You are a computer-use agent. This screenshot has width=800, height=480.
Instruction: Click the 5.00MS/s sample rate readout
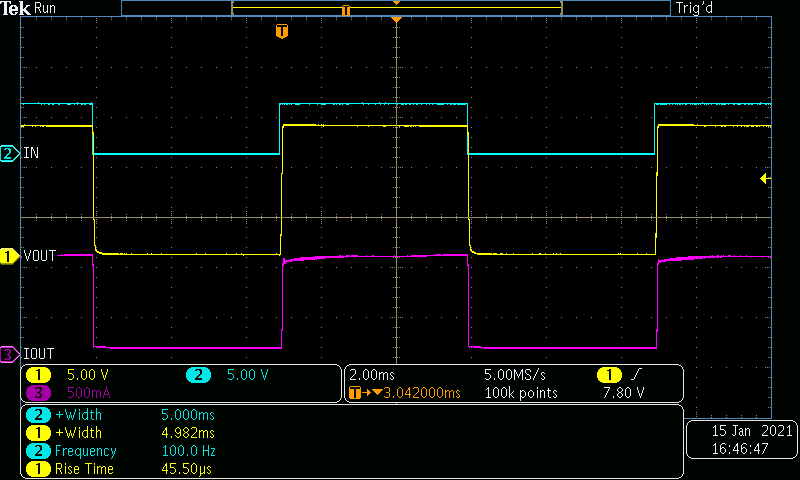(515, 375)
